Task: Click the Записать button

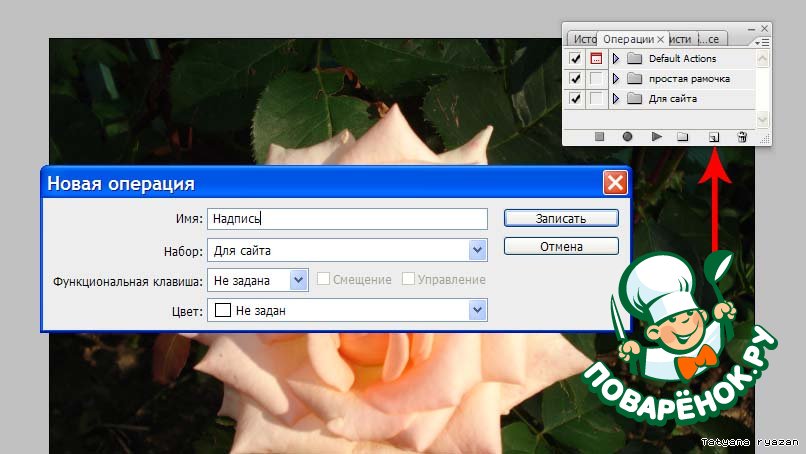Action: point(560,218)
